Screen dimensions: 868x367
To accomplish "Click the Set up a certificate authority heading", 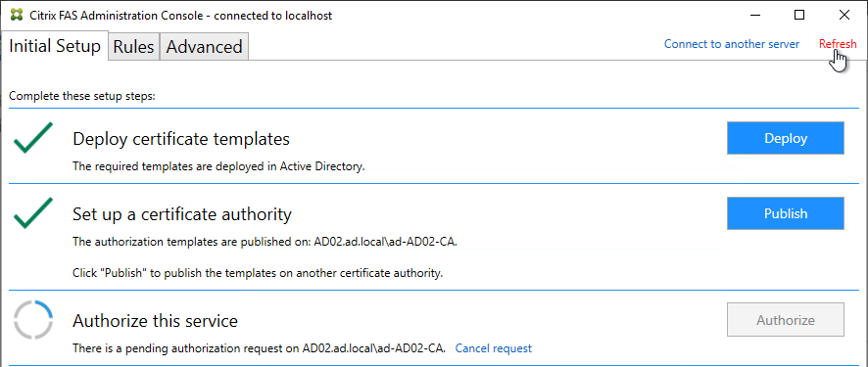I will click(x=182, y=214).
